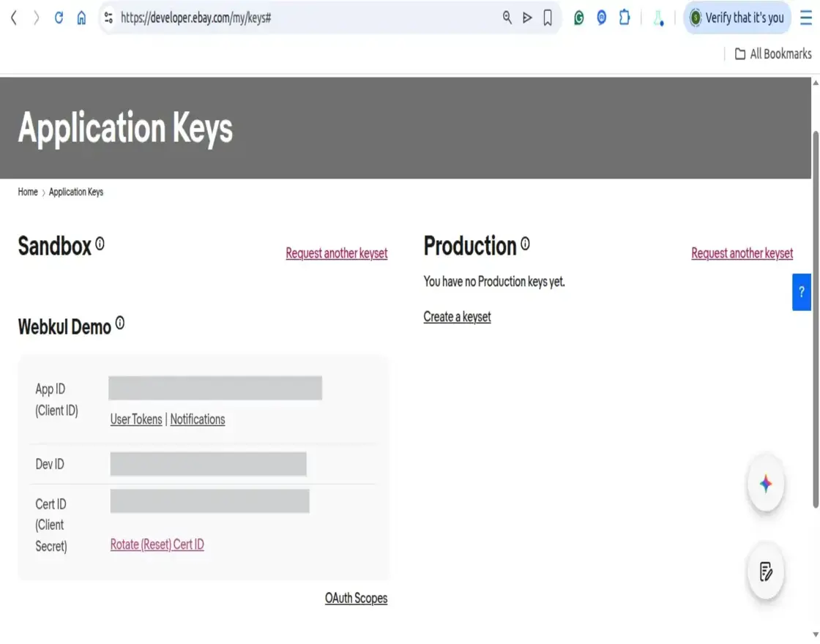View site information icon in address bar
820x644 pixels.
click(x=109, y=18)
